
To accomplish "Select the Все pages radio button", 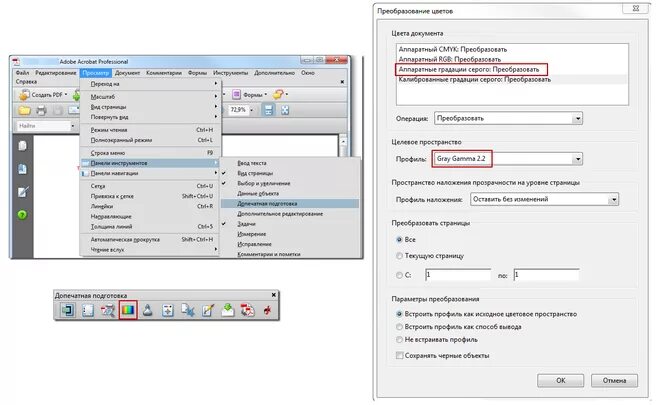I will tap(399, 239).
